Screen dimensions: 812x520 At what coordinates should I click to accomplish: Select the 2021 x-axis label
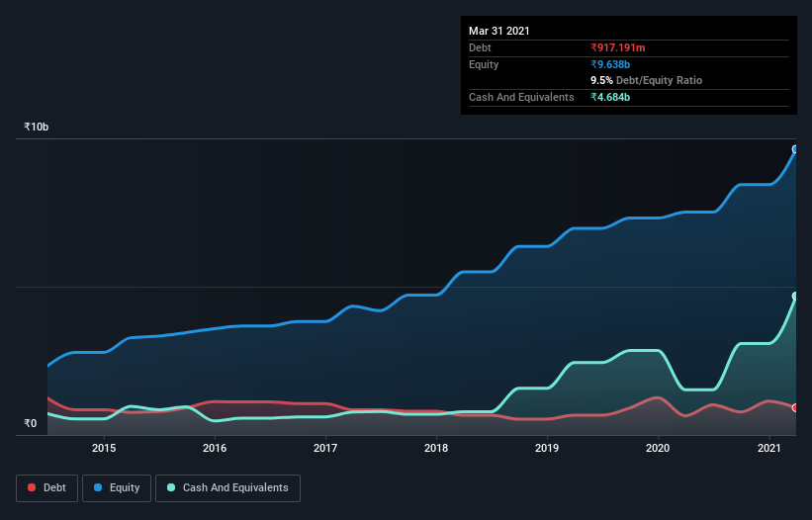tap(769, 448)
